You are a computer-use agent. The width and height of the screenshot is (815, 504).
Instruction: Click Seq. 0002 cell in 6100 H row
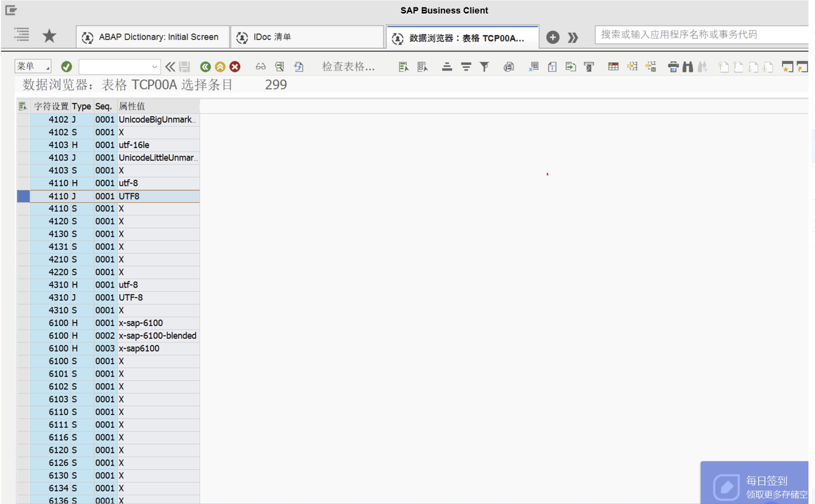105,336
